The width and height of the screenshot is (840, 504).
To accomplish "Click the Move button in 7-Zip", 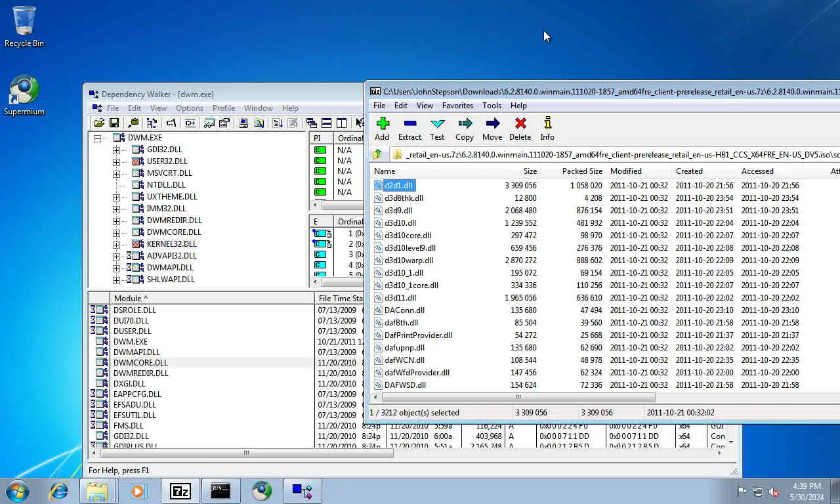I will pyautogui.click(x=492, y=129).
